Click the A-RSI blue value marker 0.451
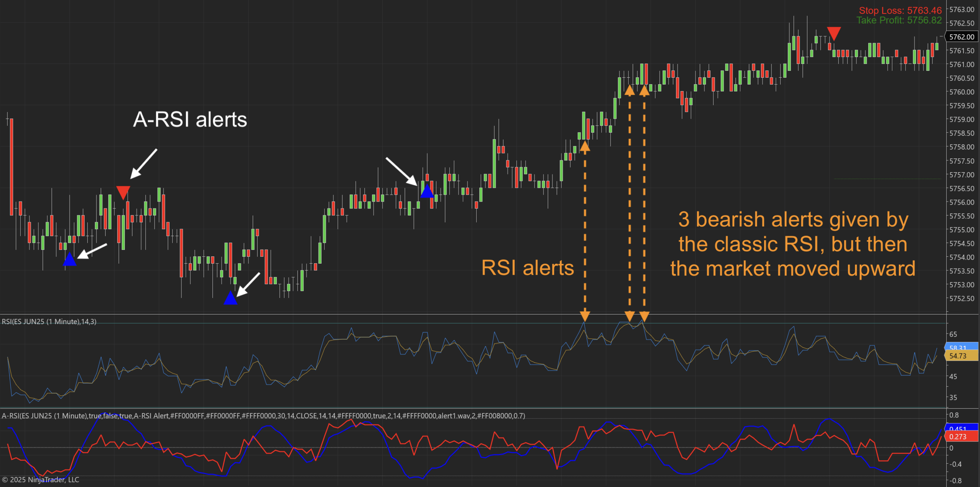This screenshot has height=487, width=980. click(x=961, y=428)
